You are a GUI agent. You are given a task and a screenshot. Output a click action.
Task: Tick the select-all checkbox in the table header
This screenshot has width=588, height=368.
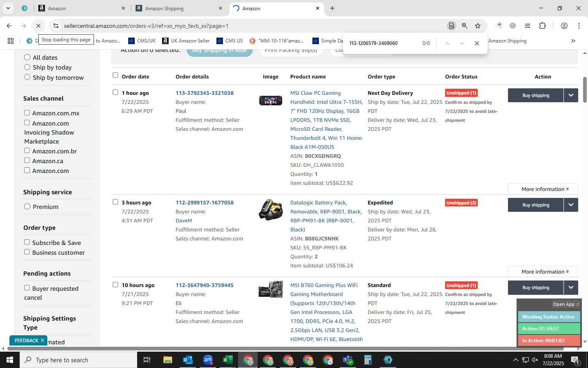115,75
